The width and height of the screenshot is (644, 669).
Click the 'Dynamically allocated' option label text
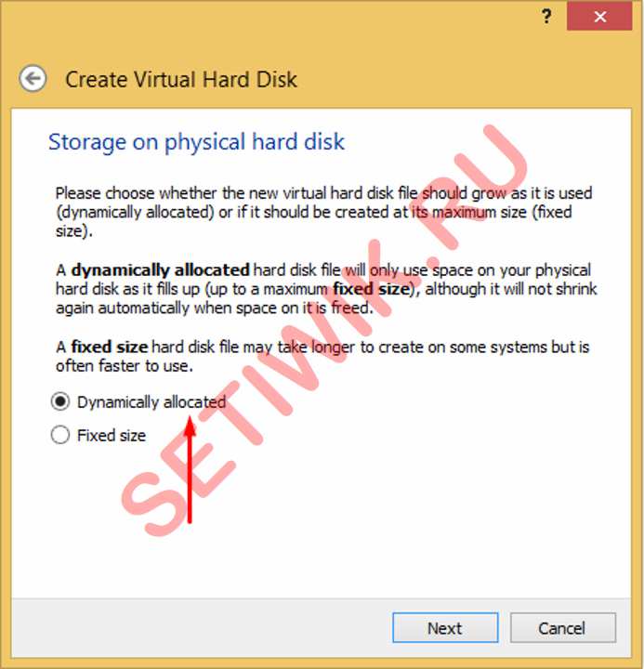(151, 402)
